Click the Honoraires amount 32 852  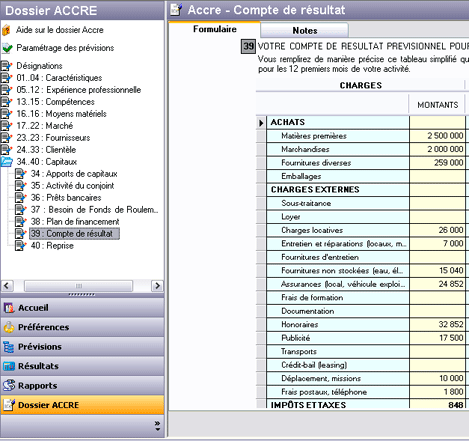coord(437,325)
